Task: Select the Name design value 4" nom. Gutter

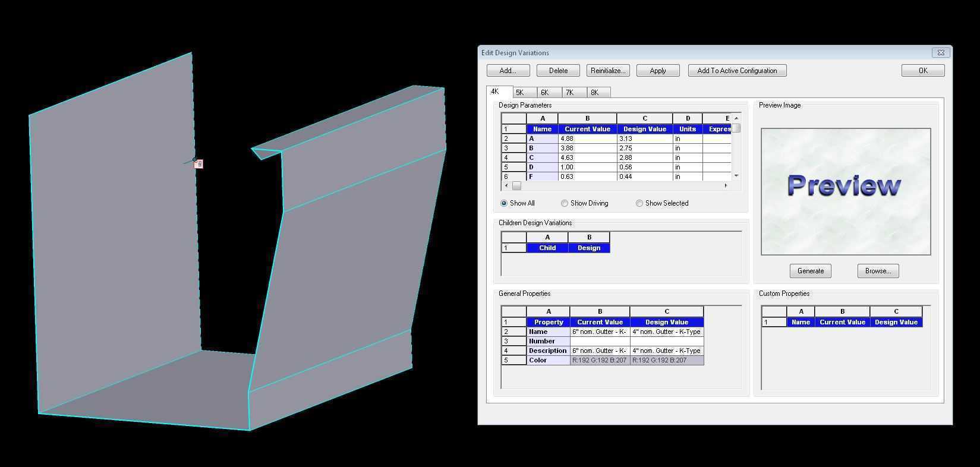Action: pos(666,332)
